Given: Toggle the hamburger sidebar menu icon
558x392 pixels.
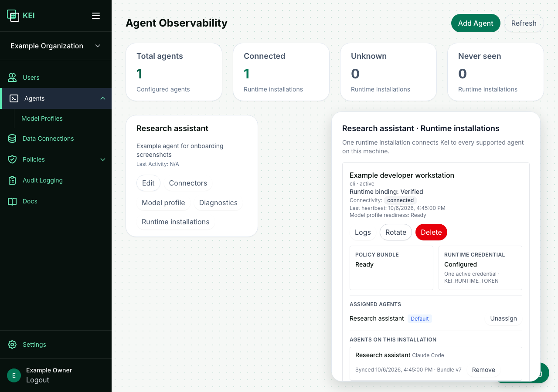Looking at the screenshot, I should (96, 16).
